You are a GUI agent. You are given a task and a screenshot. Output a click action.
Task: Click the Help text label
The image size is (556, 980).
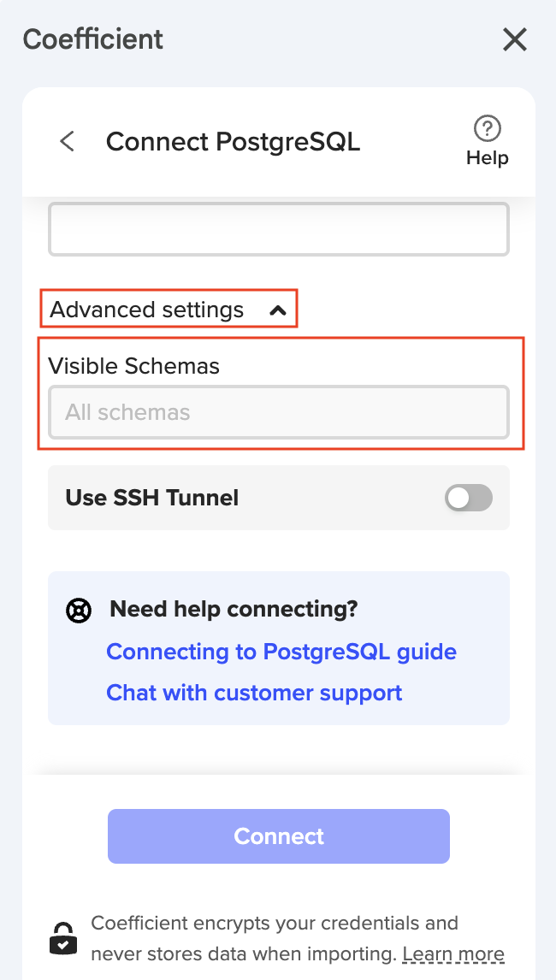click(x=488, y=158)
